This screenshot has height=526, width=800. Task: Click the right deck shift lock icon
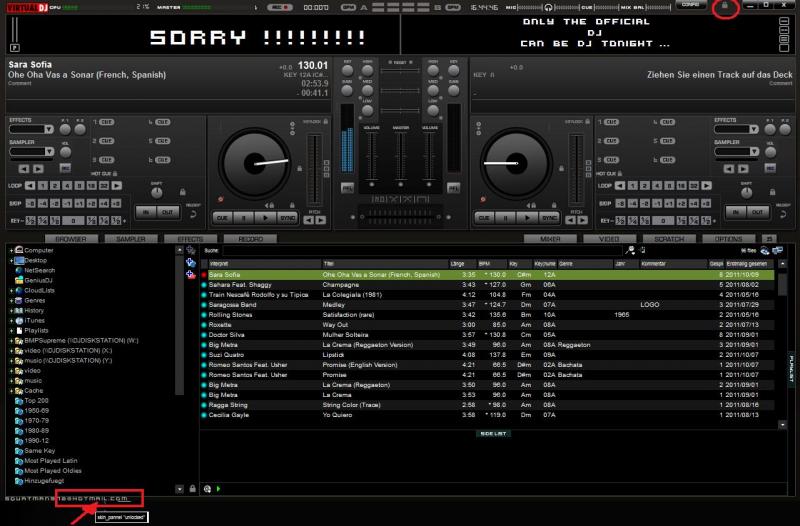pyautogui.click(x=772, y=192)
